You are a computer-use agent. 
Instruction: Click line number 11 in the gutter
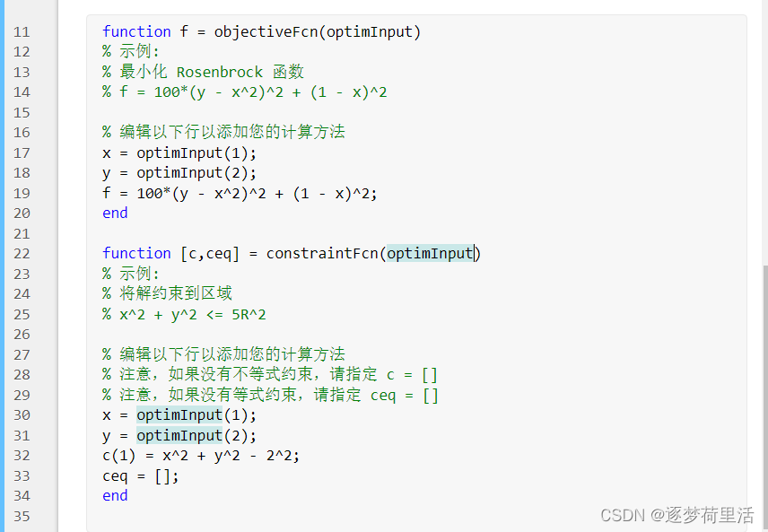coord(22,31)
